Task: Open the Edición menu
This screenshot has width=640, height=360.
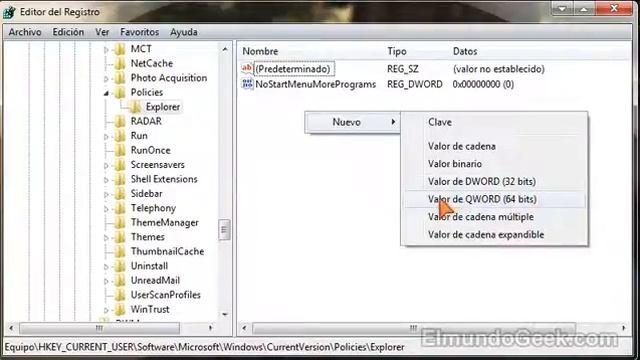Action: (x=68, y=32)
